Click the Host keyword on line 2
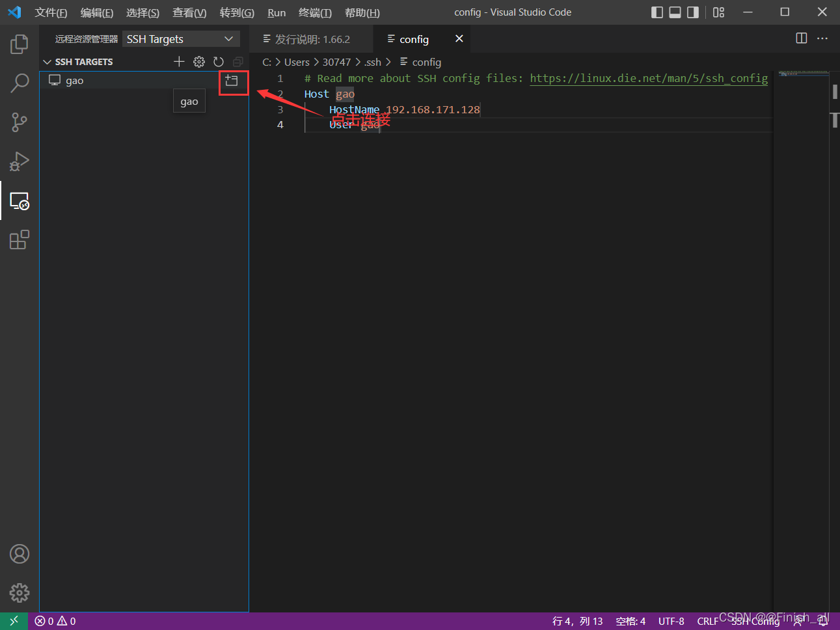840x630 pixels. [316, 94]
